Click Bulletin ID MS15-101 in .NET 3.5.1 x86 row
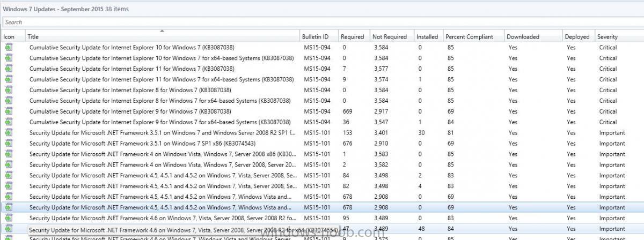The image size is (644, 240). [317, 144]
